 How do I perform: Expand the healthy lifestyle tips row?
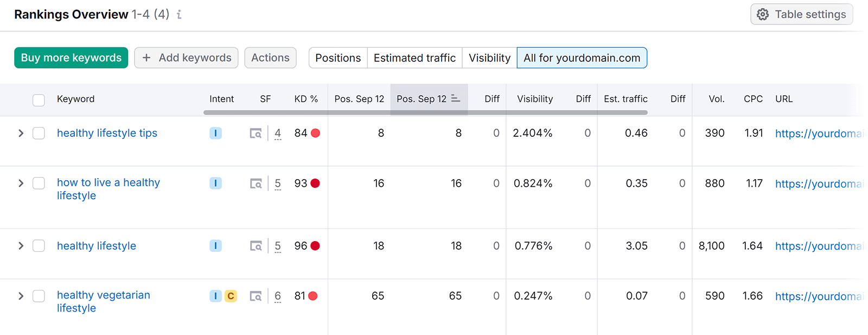pos(21,134)
